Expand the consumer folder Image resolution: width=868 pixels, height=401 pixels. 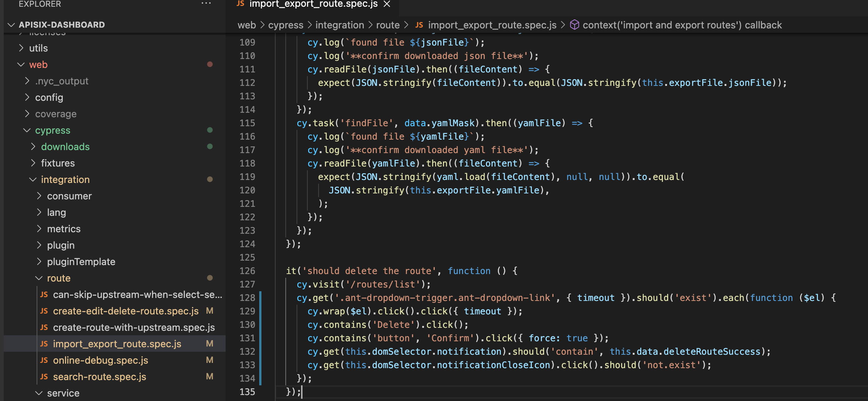click(x=39, y=196)
